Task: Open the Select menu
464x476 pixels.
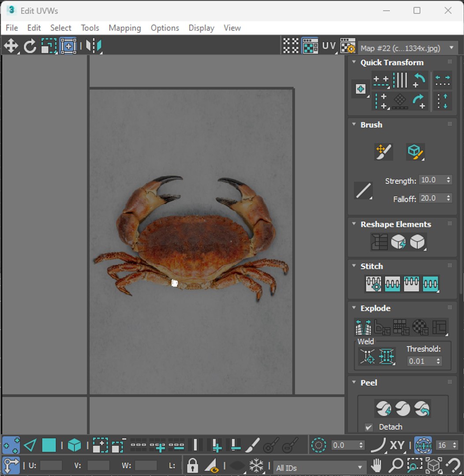Action: point(61,28)
